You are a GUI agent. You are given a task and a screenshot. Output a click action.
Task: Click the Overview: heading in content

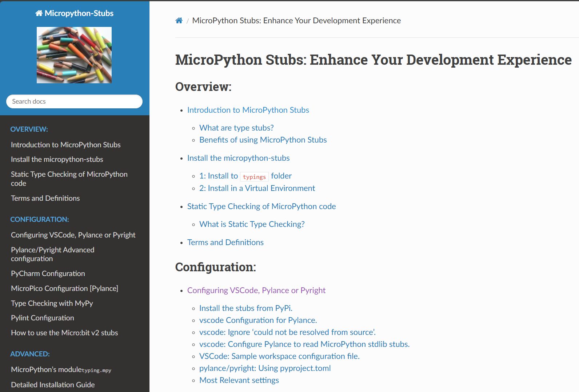click(x=203, y=87)
